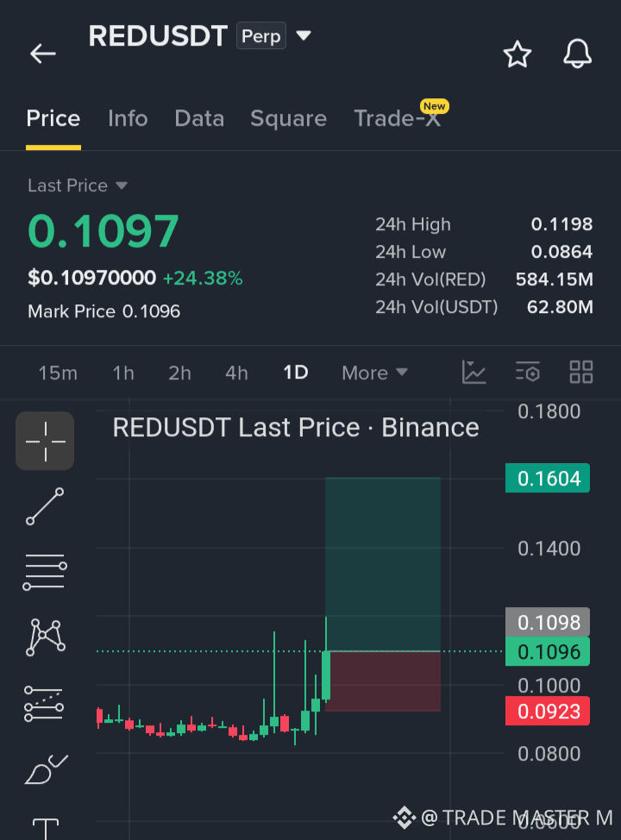Click the REDUSDT Last Price Binance chart title
Viewport: 621px width, 840px height.
296,428
